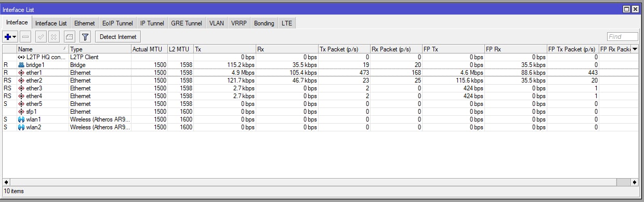The width and height of the screenshot is (644, 202).
Task: Click the ether5 interface icon
Action: 21,104
